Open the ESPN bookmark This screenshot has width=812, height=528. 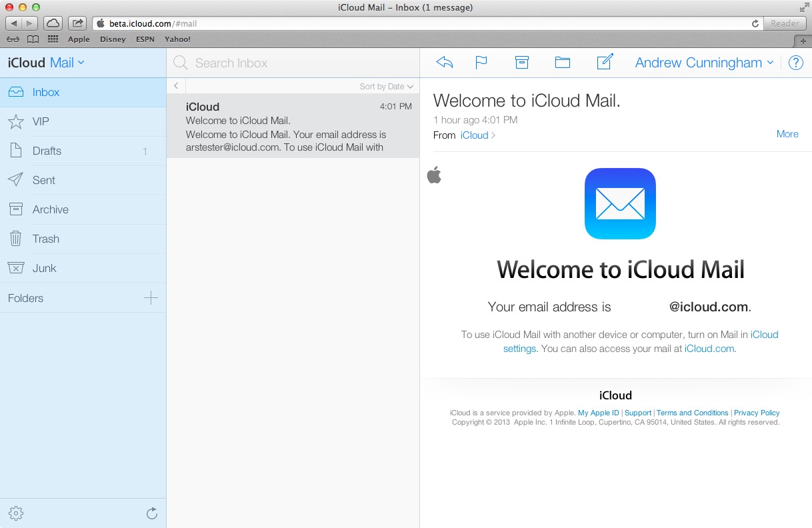(144, 39)
